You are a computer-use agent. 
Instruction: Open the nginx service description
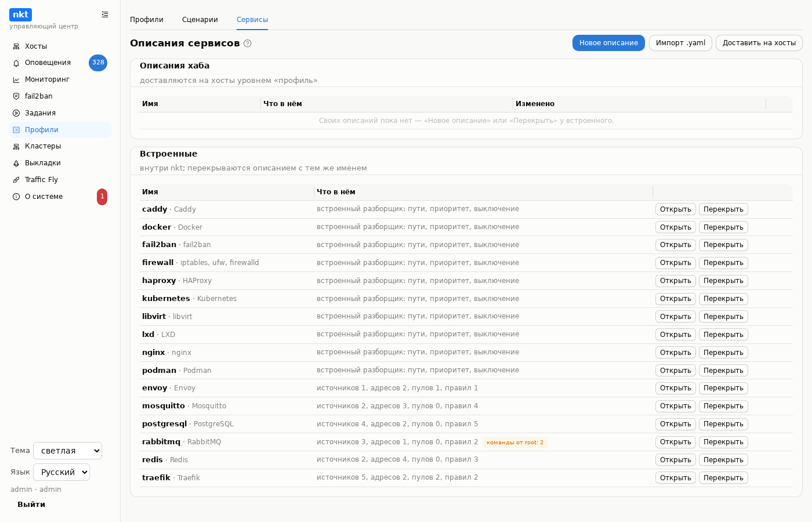click(x=676, y=353)
